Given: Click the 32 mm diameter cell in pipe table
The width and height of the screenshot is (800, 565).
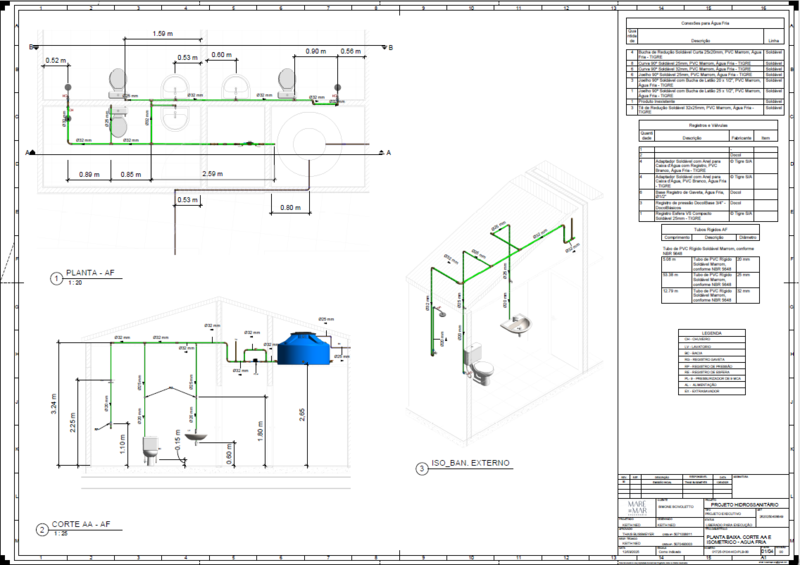Looking at the screenshot, I should click(x=747, y=295).
